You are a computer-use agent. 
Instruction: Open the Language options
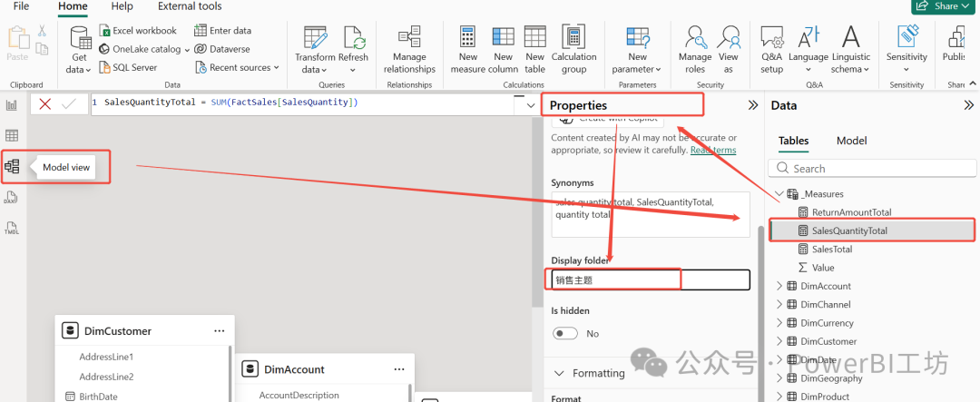pos(808,50)
